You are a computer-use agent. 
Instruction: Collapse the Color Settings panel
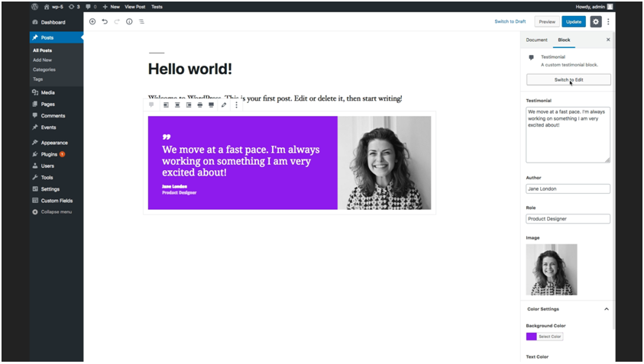coord(607,309)
